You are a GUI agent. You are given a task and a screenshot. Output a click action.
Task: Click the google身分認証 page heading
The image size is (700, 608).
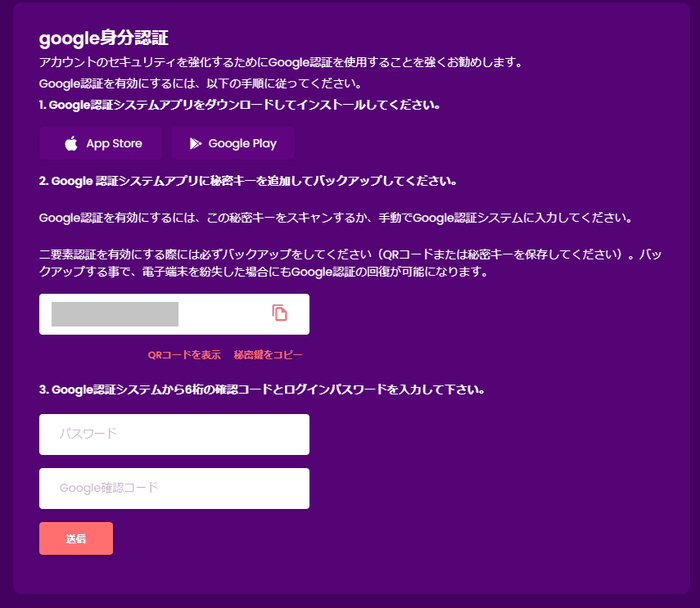[103, 39]
